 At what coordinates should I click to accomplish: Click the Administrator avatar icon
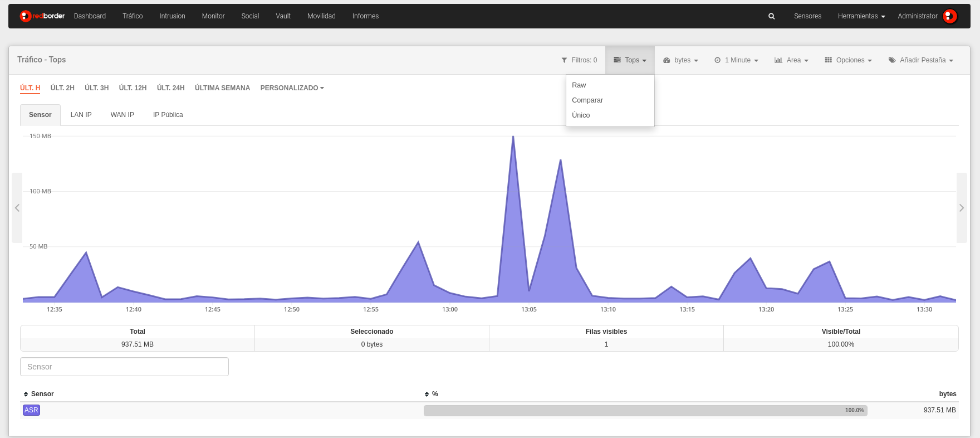pos(950,16)
